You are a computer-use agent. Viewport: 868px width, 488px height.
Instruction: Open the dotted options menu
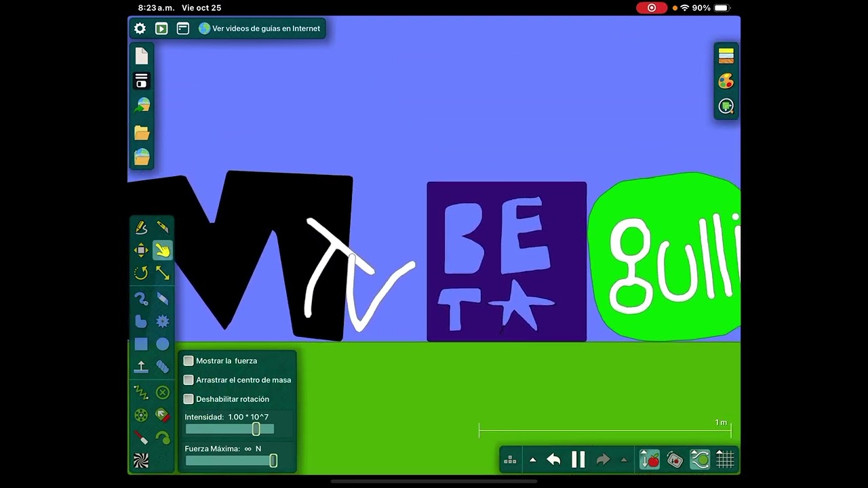click(x=510, y=460)
